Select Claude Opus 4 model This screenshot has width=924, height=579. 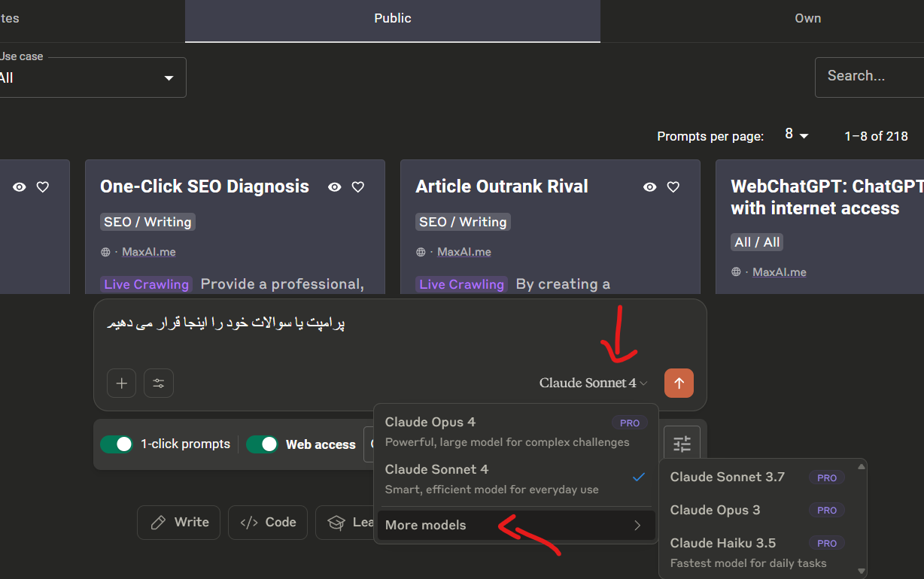tap(516, 432)
